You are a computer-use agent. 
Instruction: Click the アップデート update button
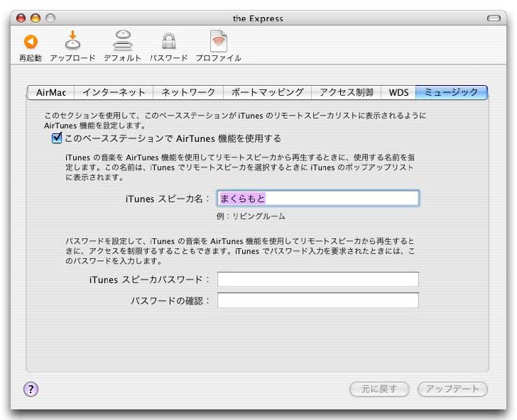[452, 389]
